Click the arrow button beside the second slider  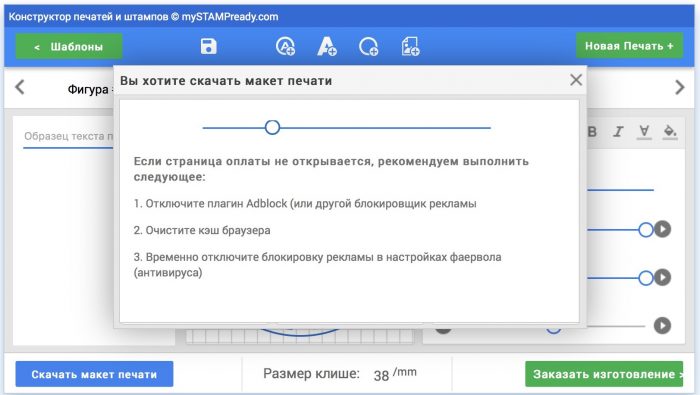662,277
